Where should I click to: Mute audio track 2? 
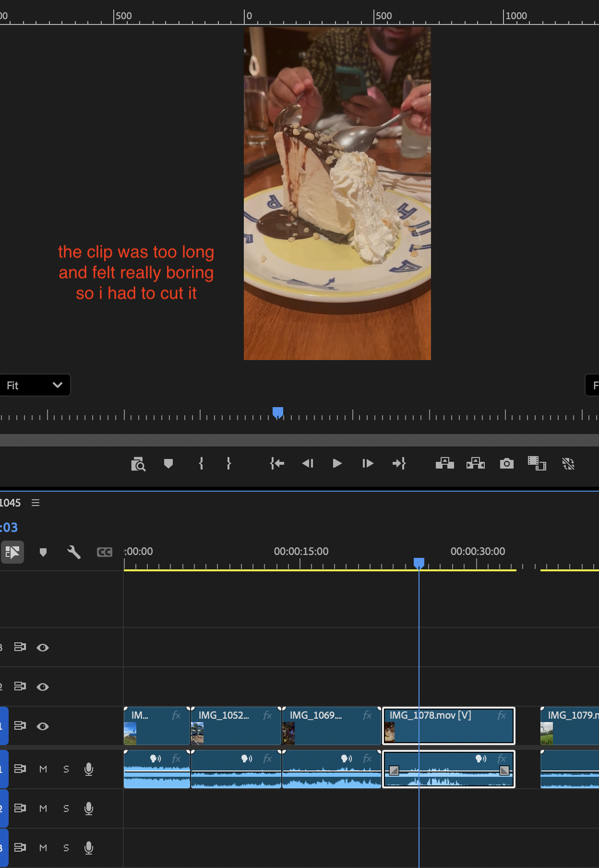pyautogui.click(x=43, y=808)
